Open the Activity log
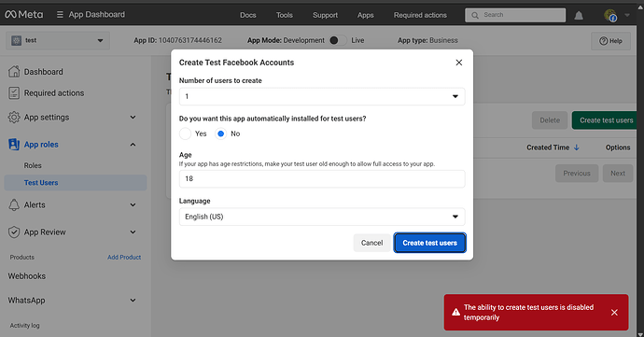This screenshot has height=337, width=644. [x=24, y=325]
